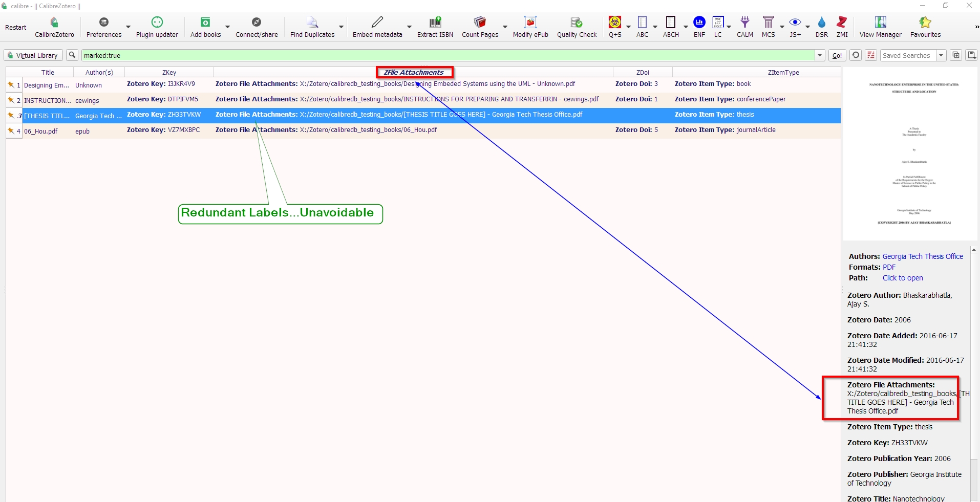Viewport: 980px width, 502px height.
Task: Save the current search
Action: (x=971, y=55)
